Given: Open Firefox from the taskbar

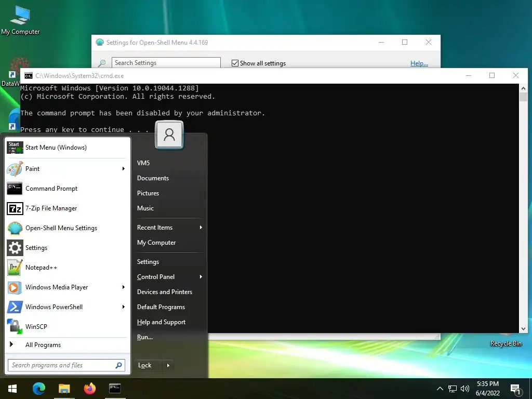Looking at the screenshot, I should pyautogui.click(x=89, y=389).
